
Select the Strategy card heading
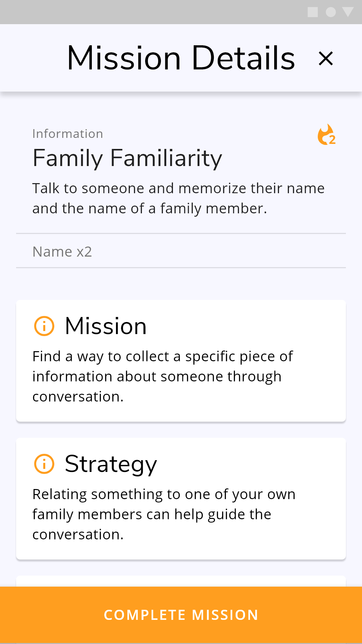pos(111,464)
